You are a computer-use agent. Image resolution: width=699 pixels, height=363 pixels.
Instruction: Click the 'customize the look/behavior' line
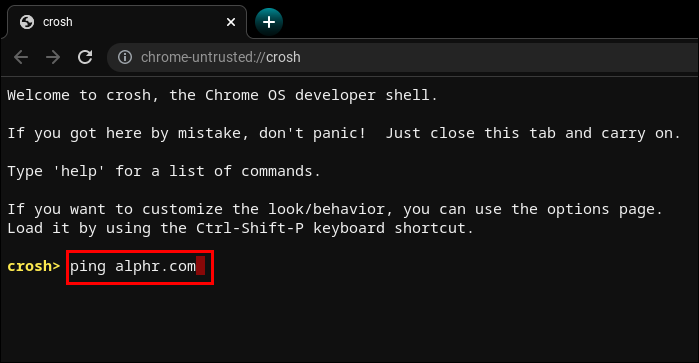point(335,209)
